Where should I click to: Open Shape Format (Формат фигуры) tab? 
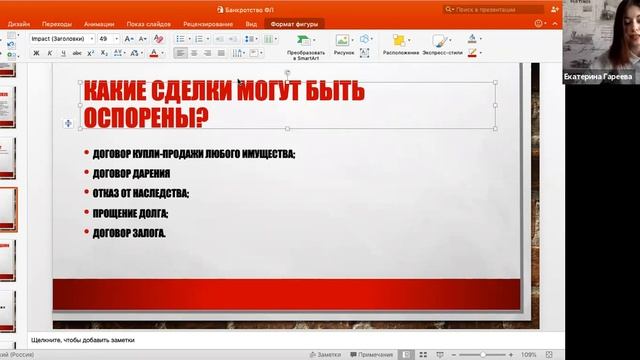294,24
